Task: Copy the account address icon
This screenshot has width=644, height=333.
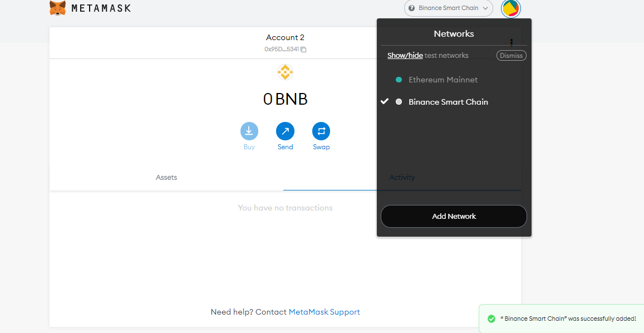Action: [x=303, y=50]
